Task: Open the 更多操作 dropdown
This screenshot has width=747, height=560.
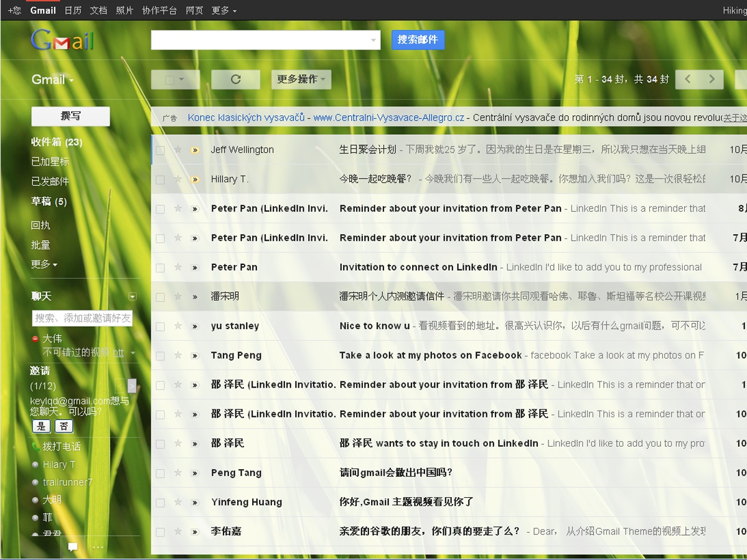Action: click(301, 79)
